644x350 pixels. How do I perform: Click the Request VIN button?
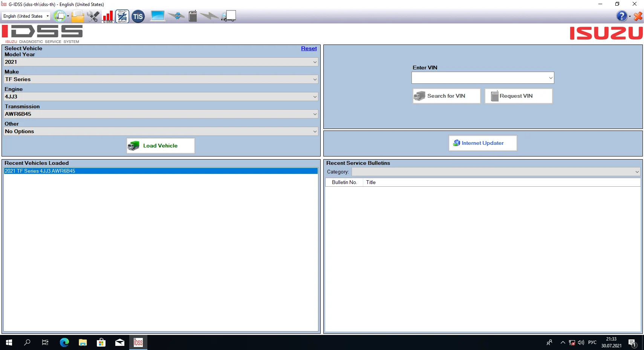(x=519, y=96)
